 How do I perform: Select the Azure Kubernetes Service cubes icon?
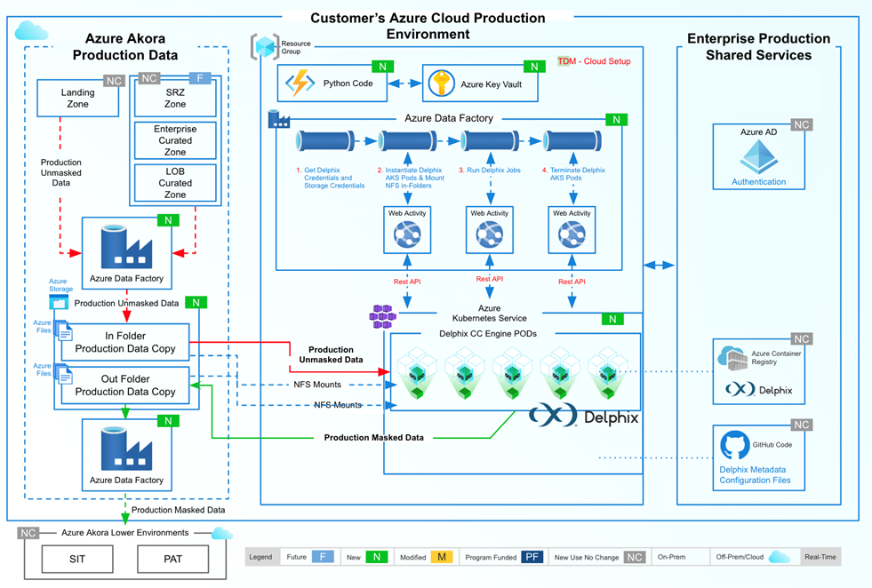pos(383,316)
